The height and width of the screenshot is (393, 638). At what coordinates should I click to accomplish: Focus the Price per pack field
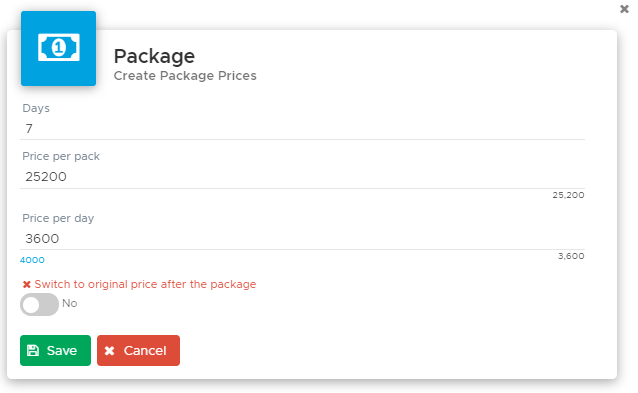(x=302, y=177)
